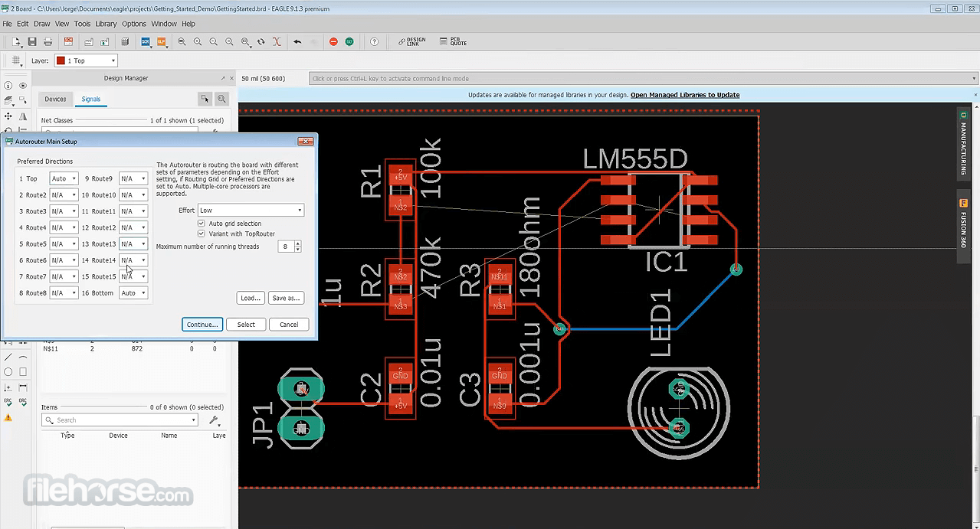Open PCB Quote toolbar icon
Screen dimensions: 980x529
coord(454,41)
